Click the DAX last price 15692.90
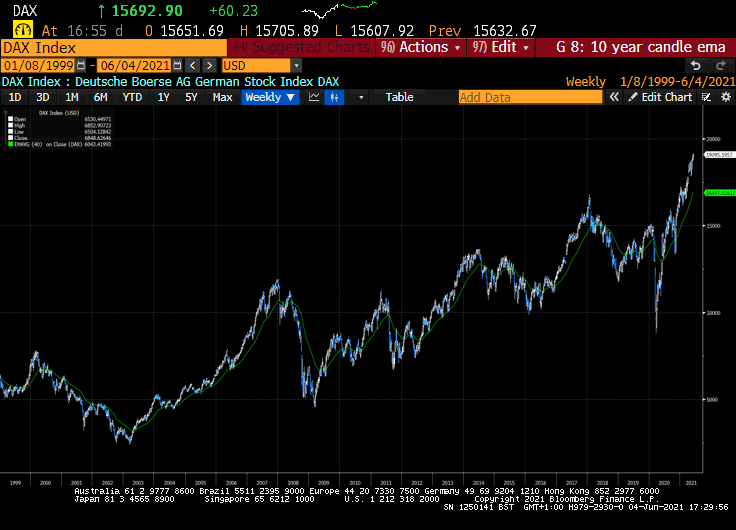This screenshot has height=530, width=736. [x=147, y=11]
